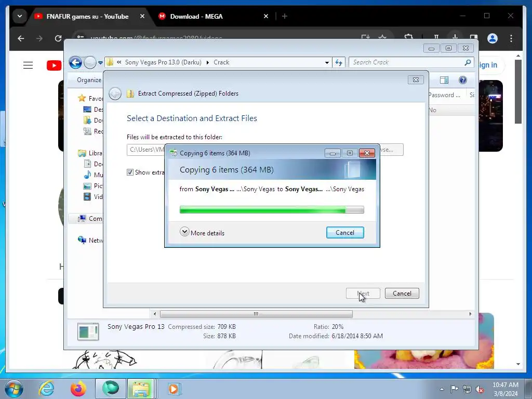Screen dimensions: 532x399
Task: Close the FNAFUR games YouTube tab
Action: coord(142,16)
